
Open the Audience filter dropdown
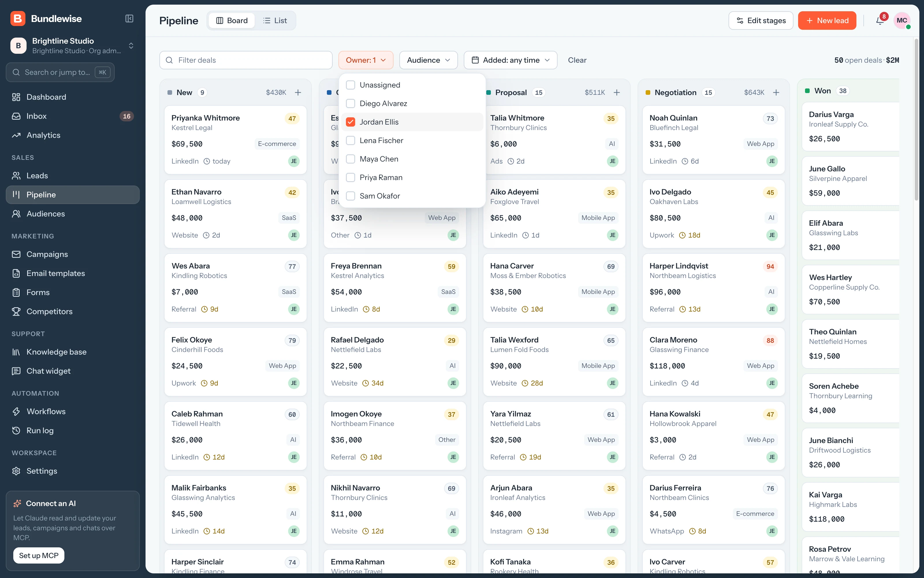[x=429, y=60]
